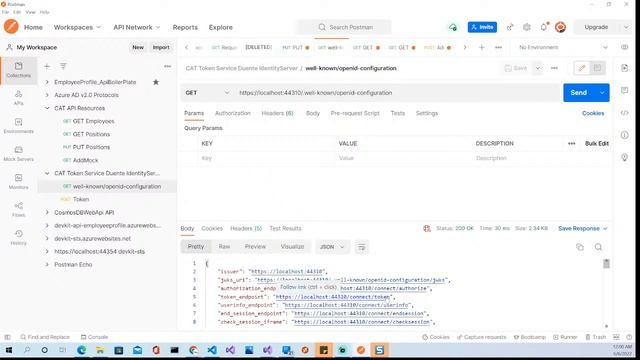Open the History sidebar panel
Viewport: 640px width, 360px height.
(x=18, y=237)
